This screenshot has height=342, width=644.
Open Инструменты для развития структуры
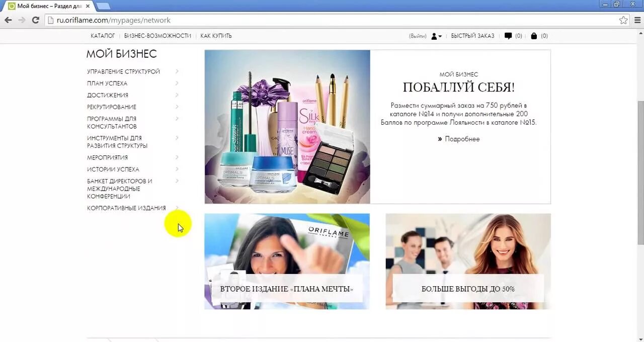pos(117,142)
